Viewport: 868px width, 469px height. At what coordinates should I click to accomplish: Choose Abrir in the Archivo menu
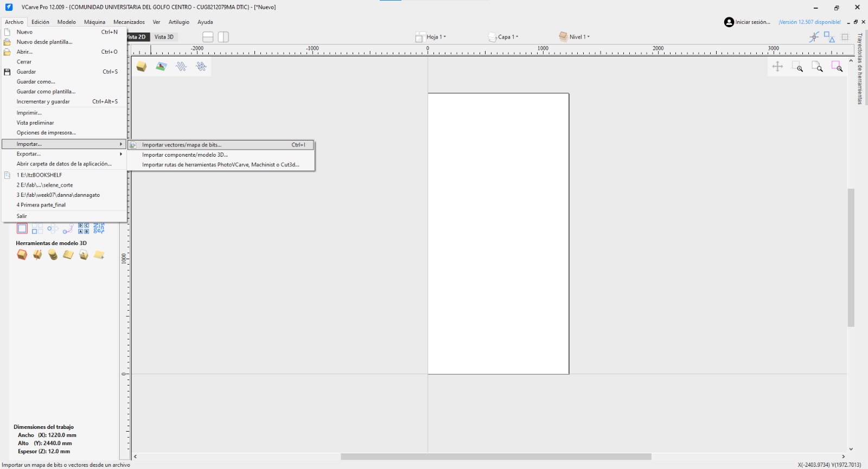(x=65, y=52)
